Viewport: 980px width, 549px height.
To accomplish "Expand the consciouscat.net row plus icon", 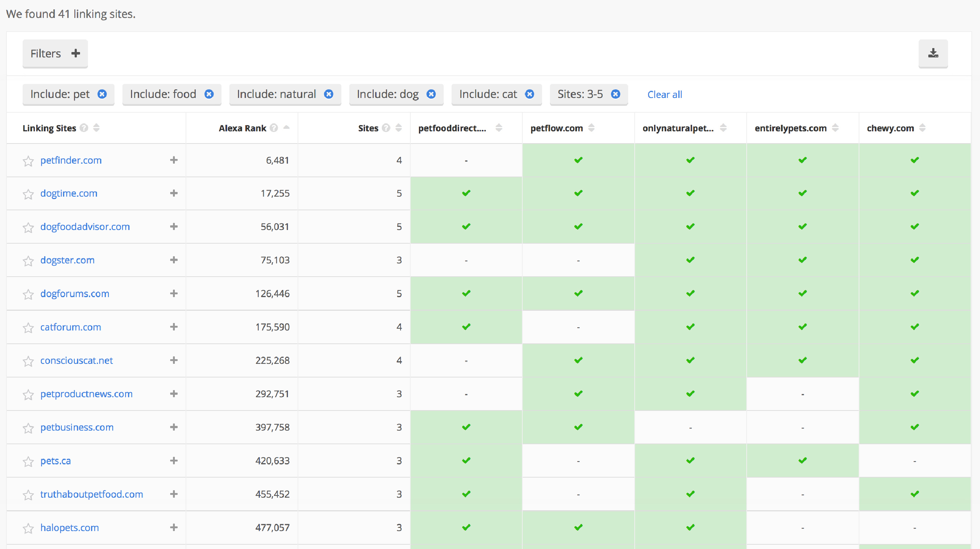I will coord(174,360).
